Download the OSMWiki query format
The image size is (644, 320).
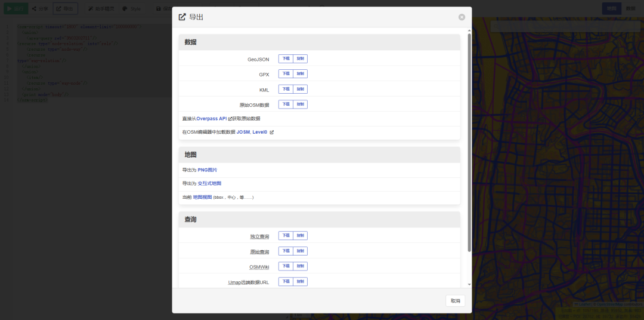286,266
